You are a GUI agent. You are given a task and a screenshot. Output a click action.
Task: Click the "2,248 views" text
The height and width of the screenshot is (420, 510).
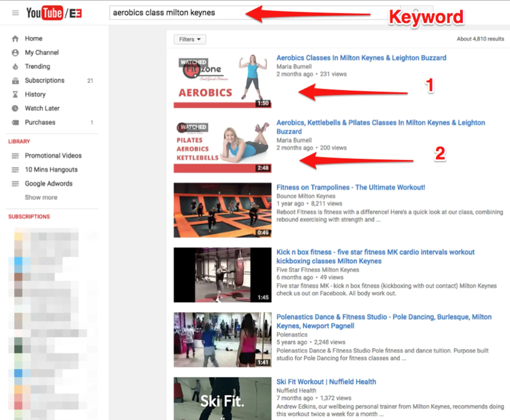coord(330,342)
